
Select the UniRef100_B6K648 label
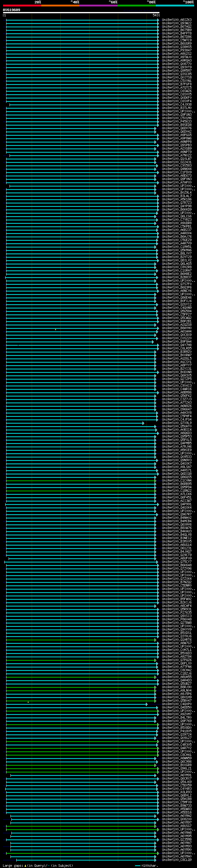click(177, 565)
